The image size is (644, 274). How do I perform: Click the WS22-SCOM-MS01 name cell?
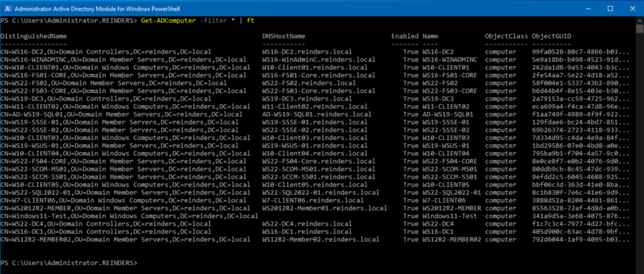pyautogui.click(x=450, y=168)
